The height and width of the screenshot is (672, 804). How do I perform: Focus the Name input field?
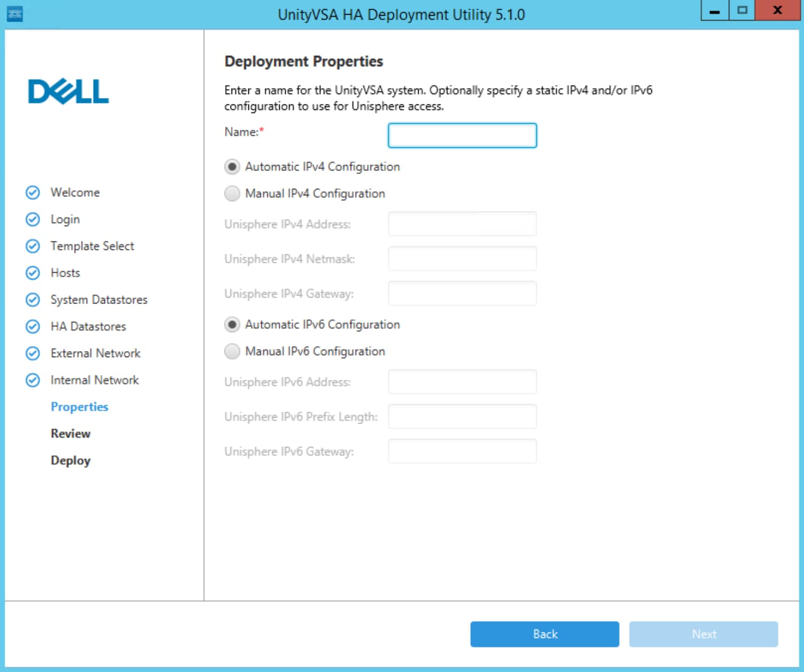tap(463, 135)
